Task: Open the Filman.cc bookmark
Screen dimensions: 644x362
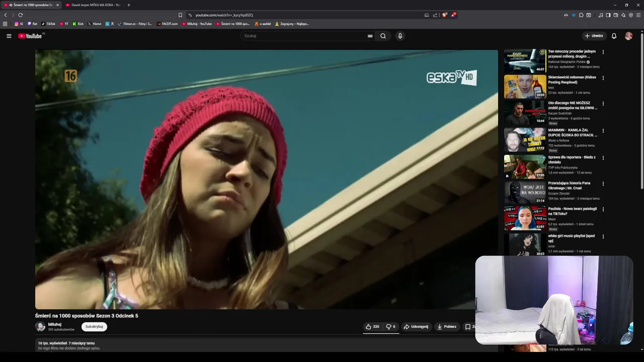Action: tap(135, 24)
